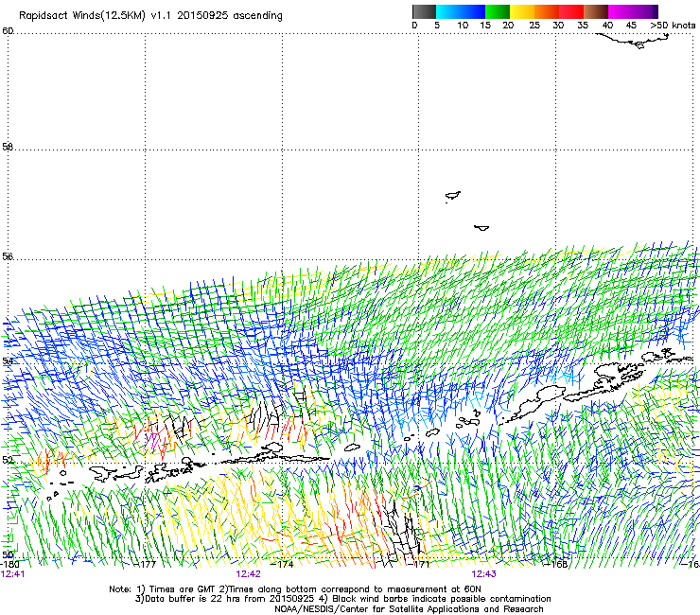Click the gray 0-5 knots legend segment
Image resolution: width=700 pixels, height=615 pixels.
[424, 11]
